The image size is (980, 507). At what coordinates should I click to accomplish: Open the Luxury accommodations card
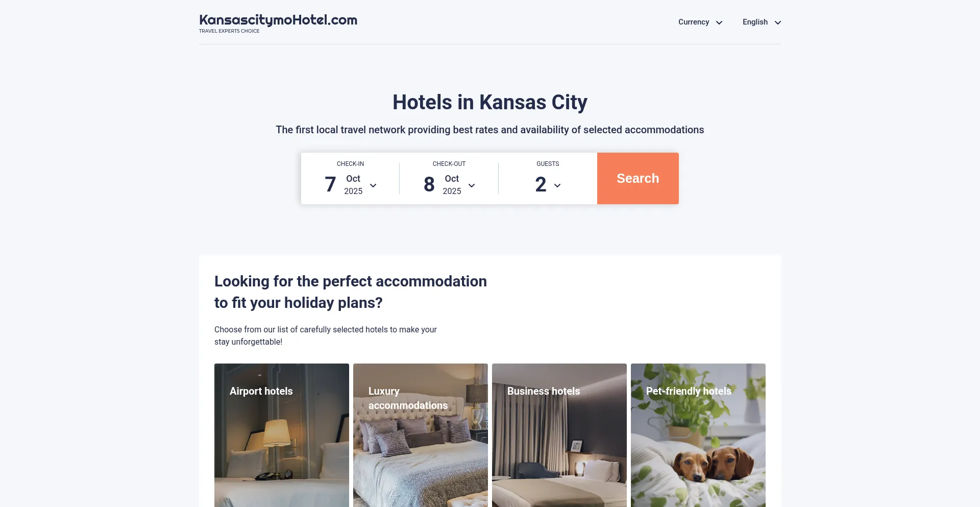[421, 435]
